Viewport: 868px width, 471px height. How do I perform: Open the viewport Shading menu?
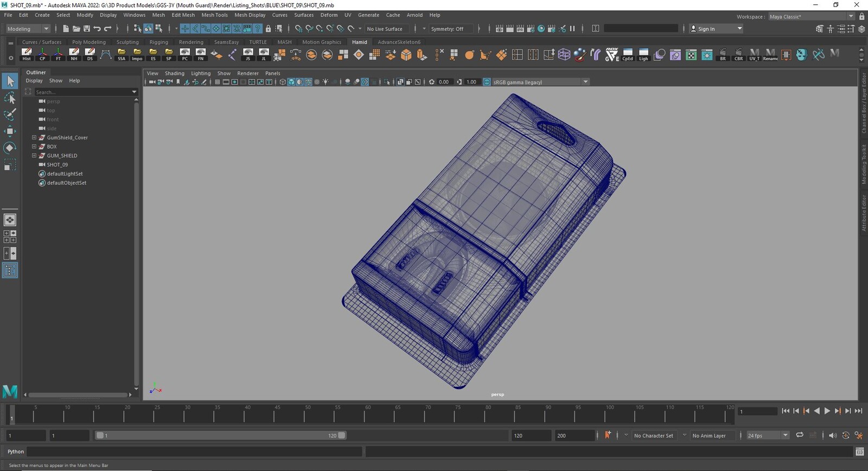(x=174, y=73)
